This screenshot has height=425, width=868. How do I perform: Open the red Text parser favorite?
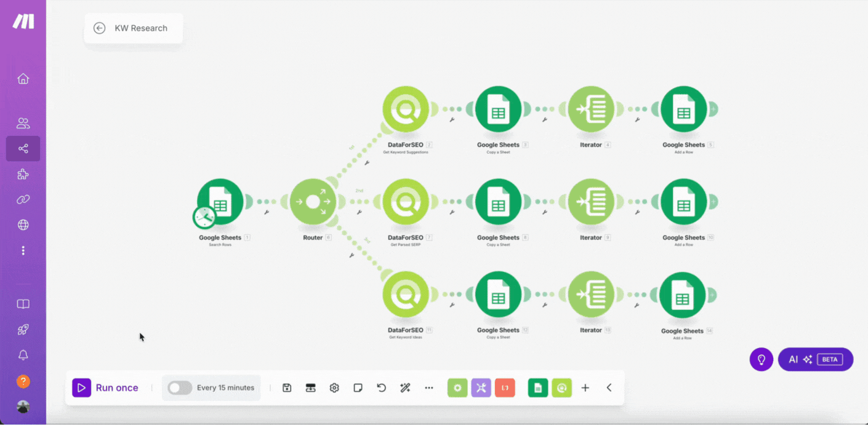point(505,387)
